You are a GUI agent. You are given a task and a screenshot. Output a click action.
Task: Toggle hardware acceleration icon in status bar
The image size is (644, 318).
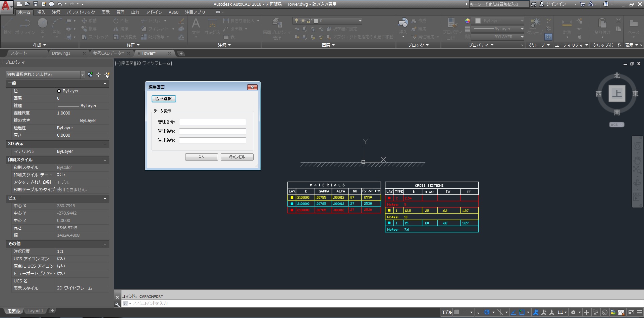[x=605, y=312]
